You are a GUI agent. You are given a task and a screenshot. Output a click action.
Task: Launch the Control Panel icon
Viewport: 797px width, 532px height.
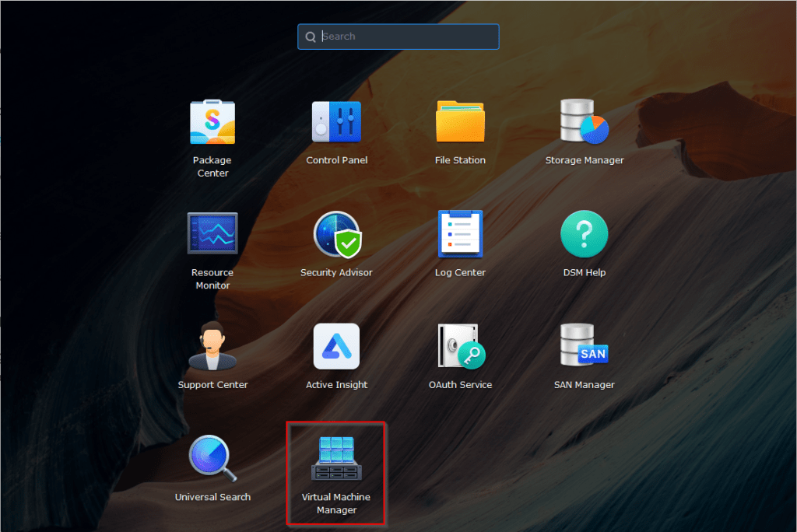pos(336,122)
